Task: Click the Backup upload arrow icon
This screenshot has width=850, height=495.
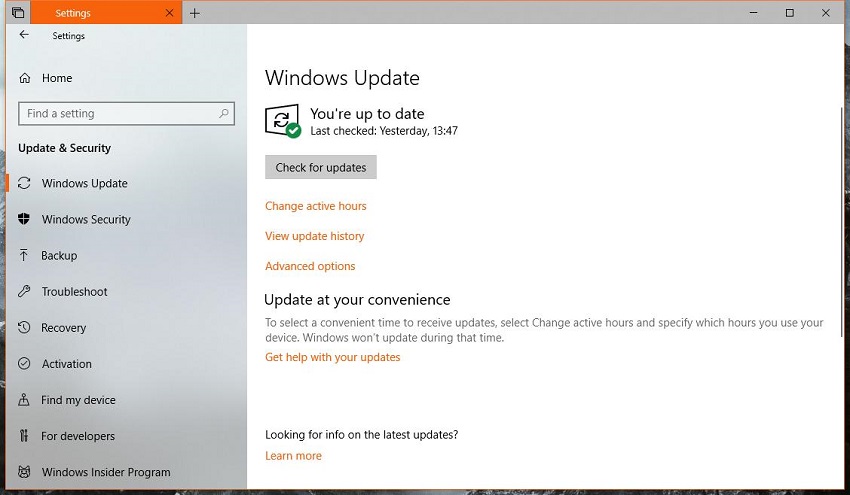Action: point(24,256)
